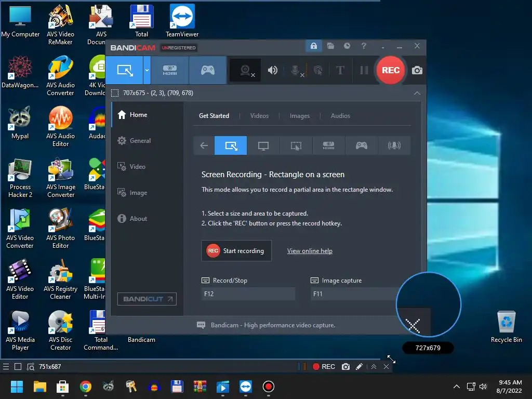Select rectangle mode in Get Started row
Image resolution: width=532 pixels, height=399 pixels.
[231, 145]
